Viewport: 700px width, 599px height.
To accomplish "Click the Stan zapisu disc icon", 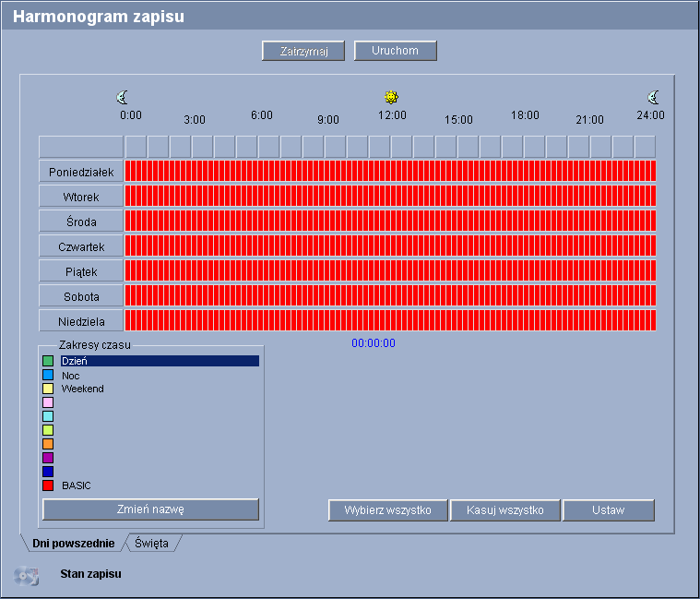I will [x=27, y=576].
